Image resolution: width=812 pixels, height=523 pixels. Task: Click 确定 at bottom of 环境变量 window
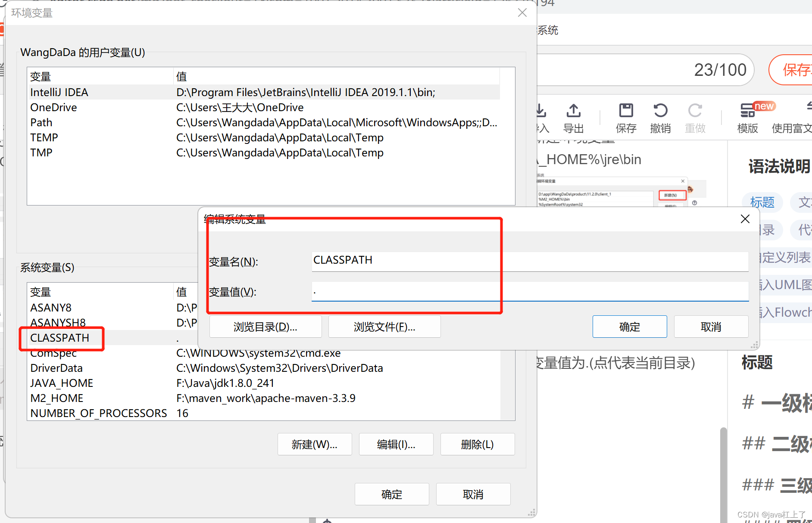(392, 494)
